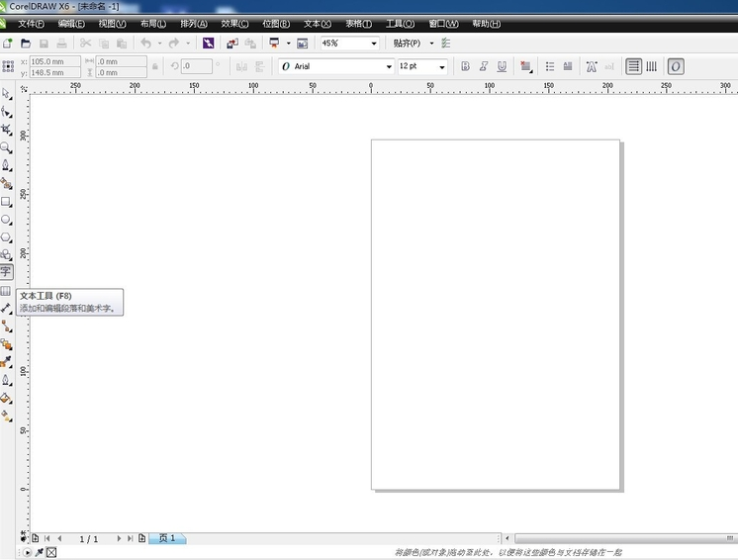
Task: Click the Export icon
Action: [x=250, y=44]
